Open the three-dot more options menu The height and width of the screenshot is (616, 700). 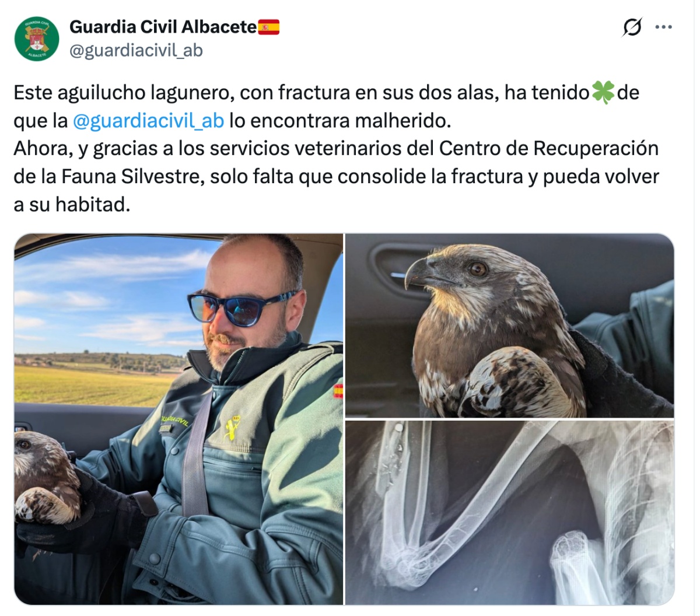click(x=664, y=27)
